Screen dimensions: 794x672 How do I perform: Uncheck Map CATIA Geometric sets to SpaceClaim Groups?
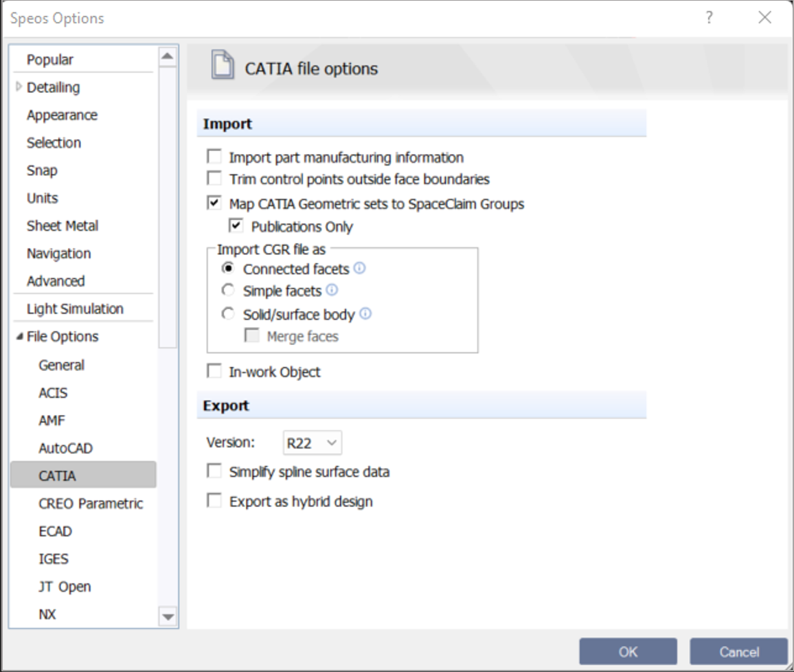[214, 203]
